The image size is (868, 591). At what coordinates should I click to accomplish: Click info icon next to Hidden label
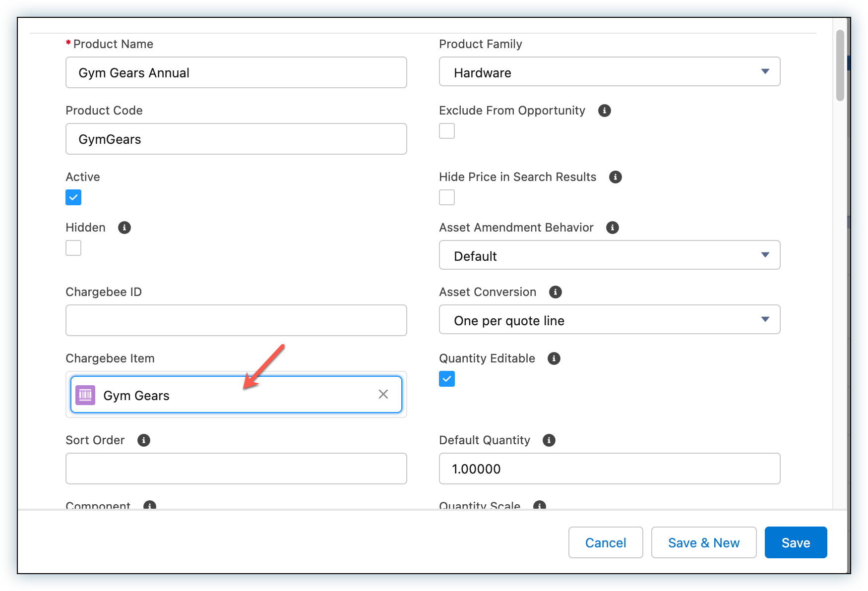tap(124, 228)
